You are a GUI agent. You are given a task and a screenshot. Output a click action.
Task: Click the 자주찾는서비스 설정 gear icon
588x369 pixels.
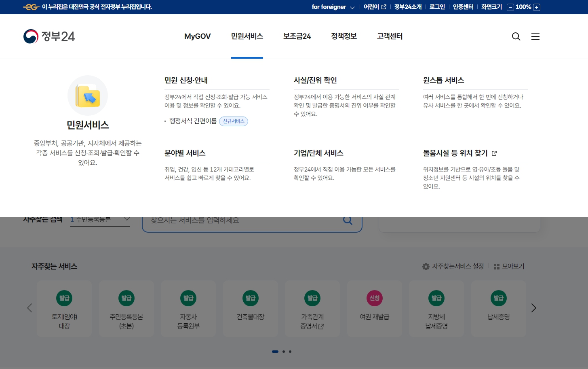coord(426,267)
